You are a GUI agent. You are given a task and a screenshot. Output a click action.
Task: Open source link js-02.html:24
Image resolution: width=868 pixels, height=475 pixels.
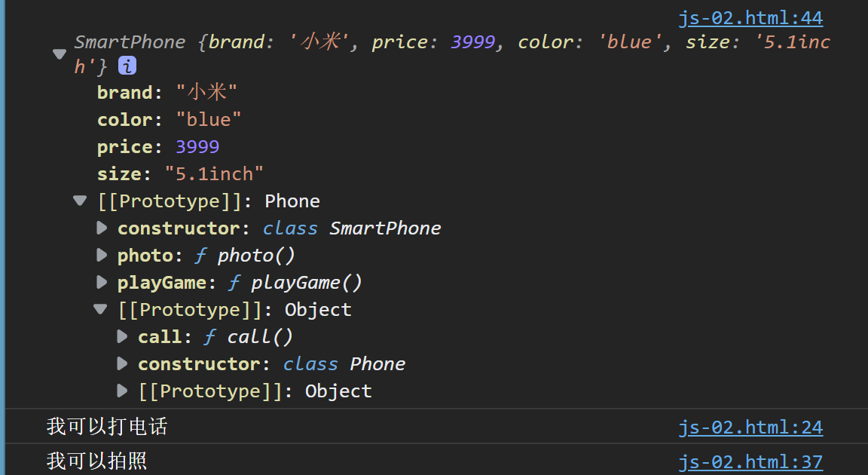(750, 427)
